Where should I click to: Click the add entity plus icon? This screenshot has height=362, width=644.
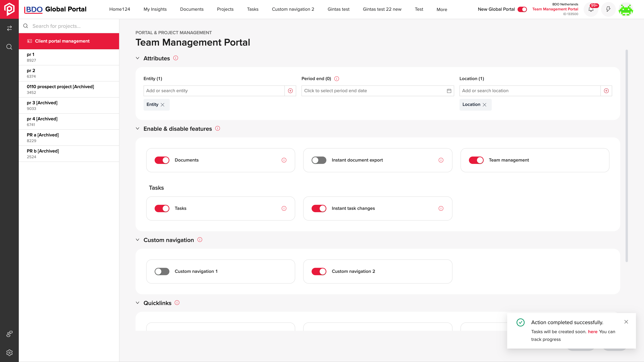[290, 91]
